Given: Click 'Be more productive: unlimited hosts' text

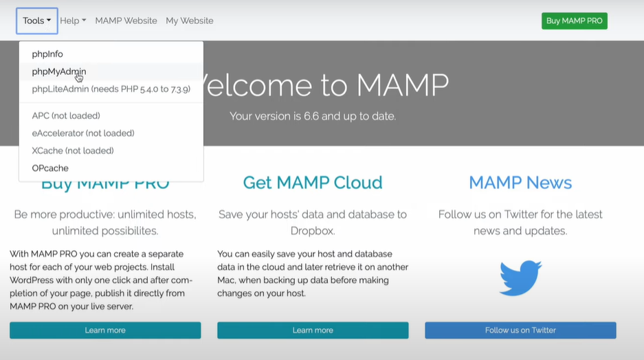Looking at the screenshot, I should [x=105, y=223].
